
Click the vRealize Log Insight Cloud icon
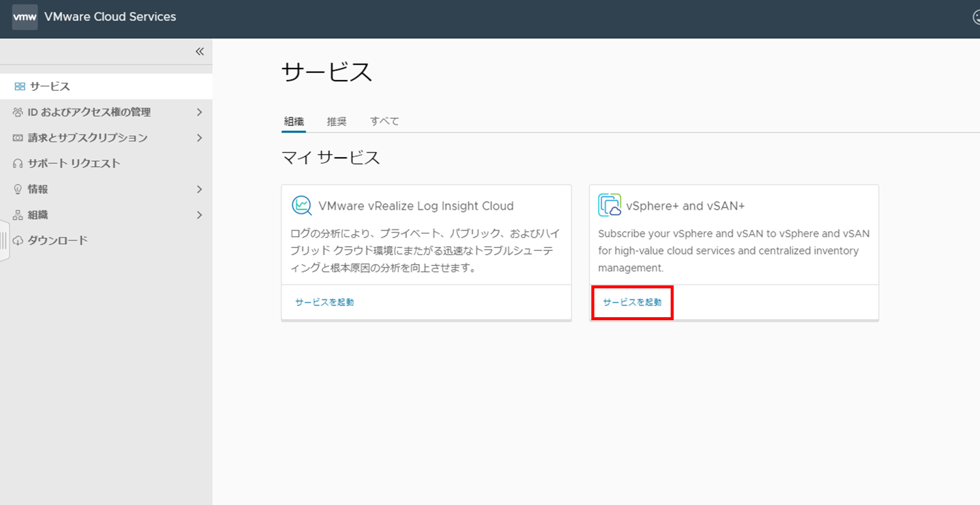[301, 206]
